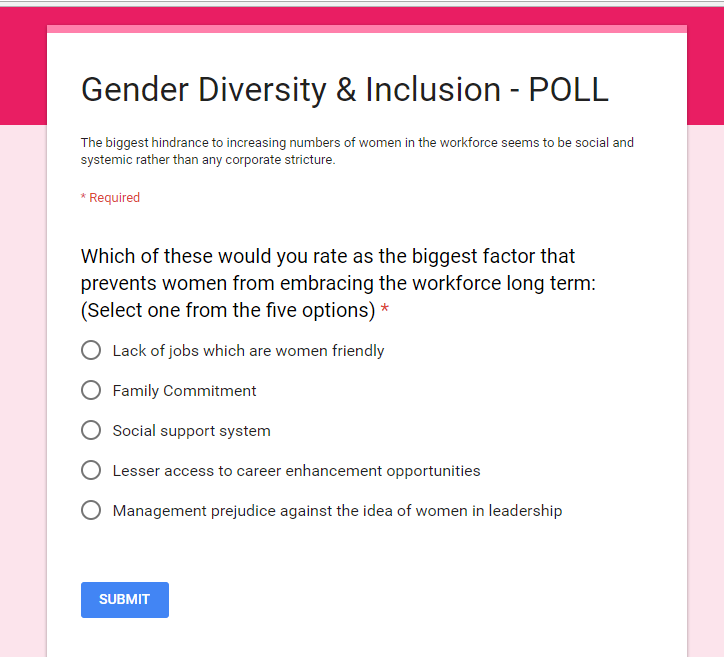Click the "Gender Diversity & Inclusion - POLL" title
This screenshot has width=724, height=657.
coord(344,90)
